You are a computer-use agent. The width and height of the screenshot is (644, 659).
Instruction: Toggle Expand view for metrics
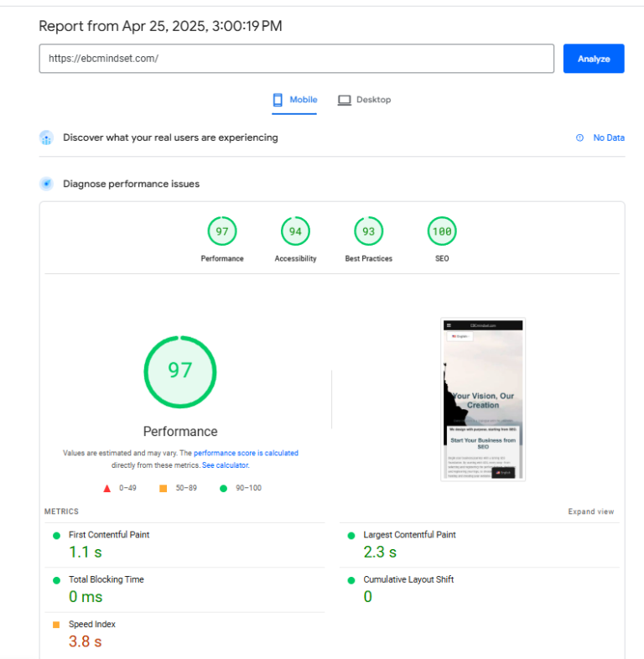click(x=591, y=511)
